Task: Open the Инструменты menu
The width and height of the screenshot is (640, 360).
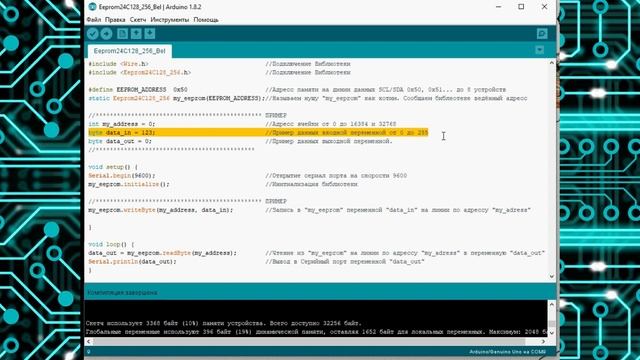Action: (169, 20)
